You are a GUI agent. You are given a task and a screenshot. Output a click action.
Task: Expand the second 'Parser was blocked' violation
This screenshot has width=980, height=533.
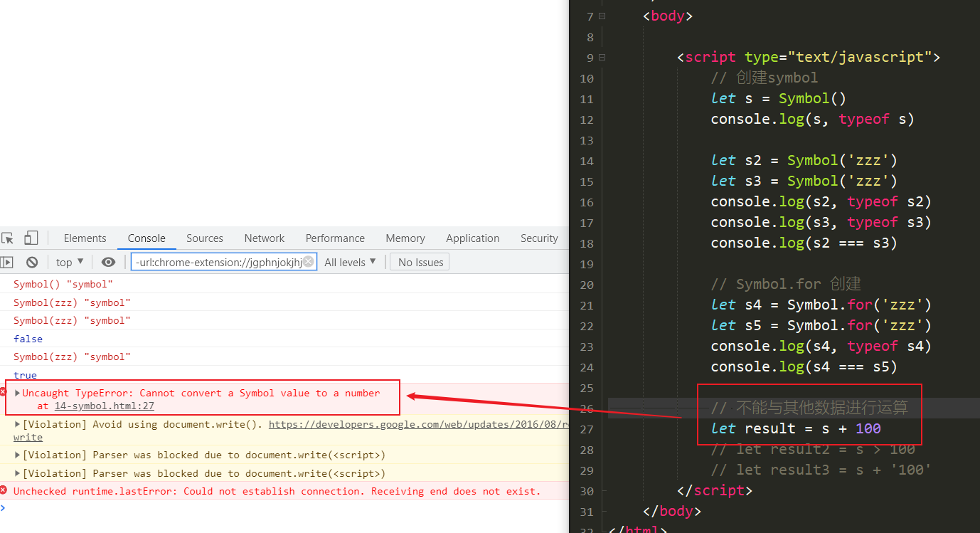click(17, 473)
